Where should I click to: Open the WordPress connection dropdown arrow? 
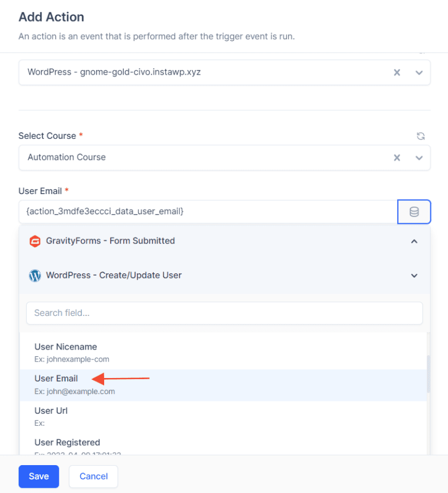click(419, 73)
